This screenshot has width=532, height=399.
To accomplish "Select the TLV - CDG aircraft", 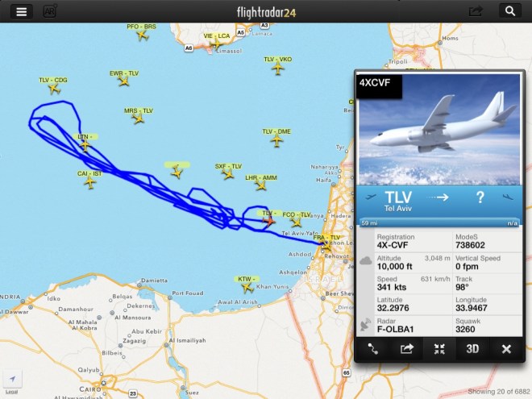I will pyautogui.click(x=54, y=89).
